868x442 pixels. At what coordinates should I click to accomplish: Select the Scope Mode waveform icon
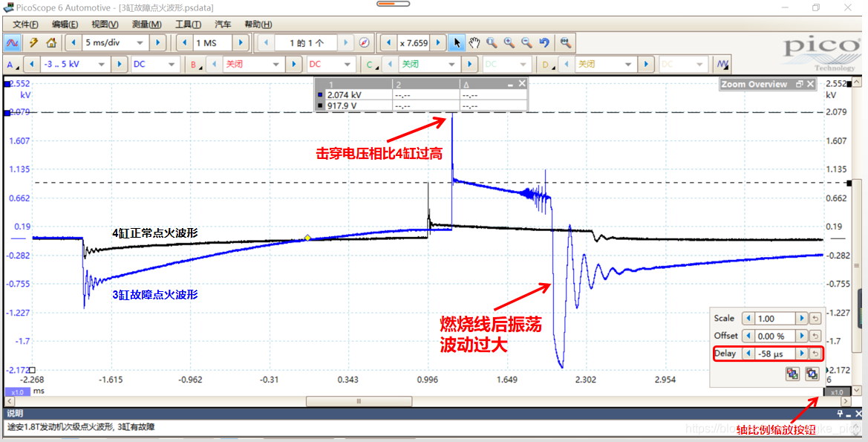tap(13, 42)
